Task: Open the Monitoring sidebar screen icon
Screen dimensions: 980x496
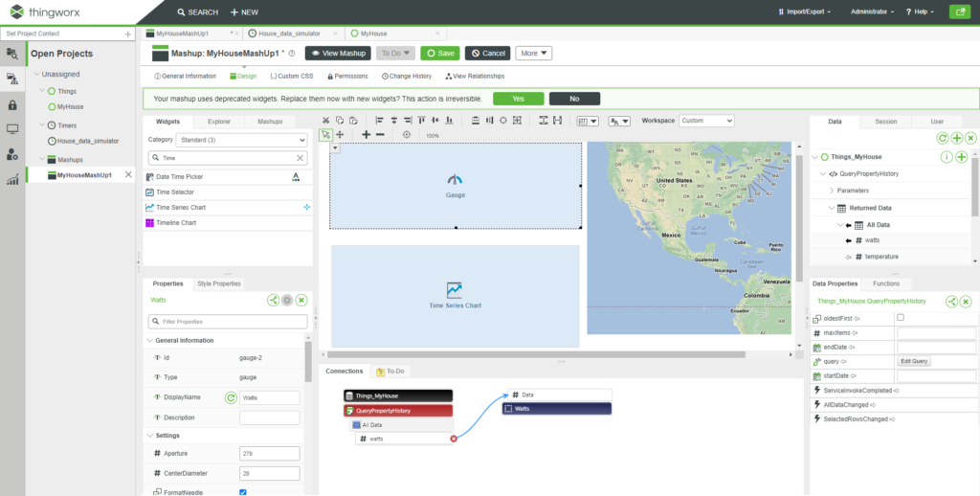Action: [x=12, y=129]
